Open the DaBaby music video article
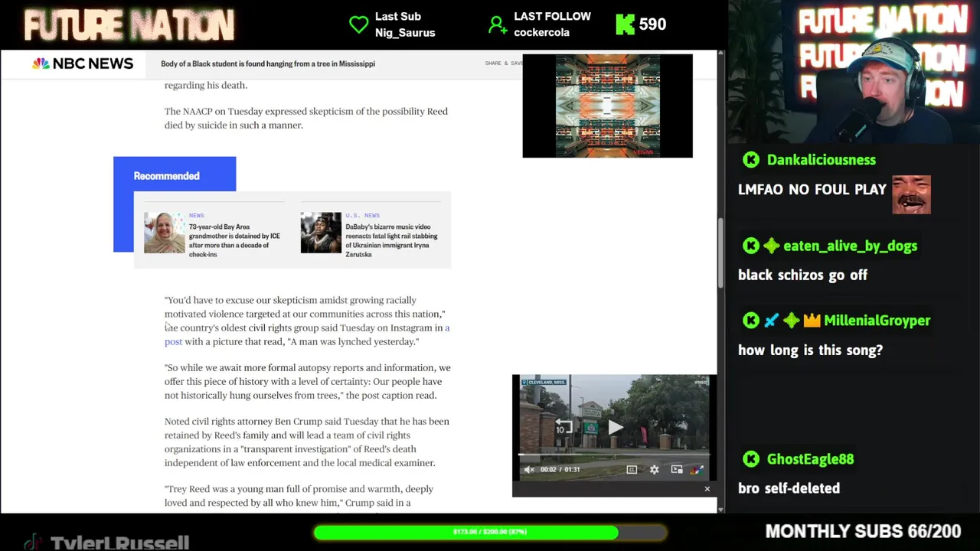The width and height of the screenshot is (980, 551). (x=391, y=240)
